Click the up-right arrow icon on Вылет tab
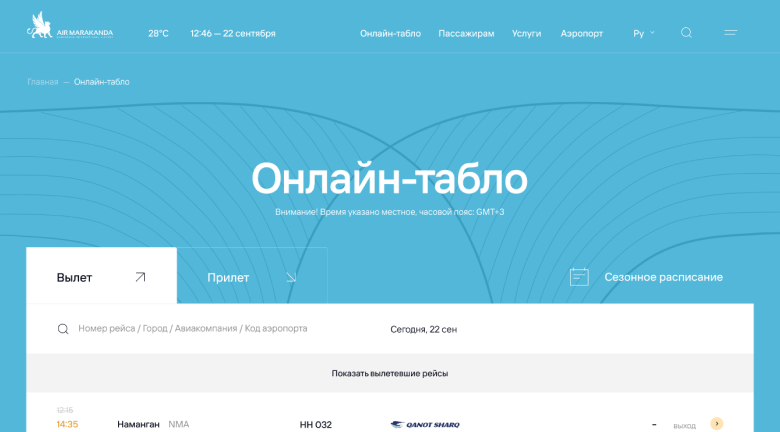Screen dimensions: 780x432 pos(140,277)
